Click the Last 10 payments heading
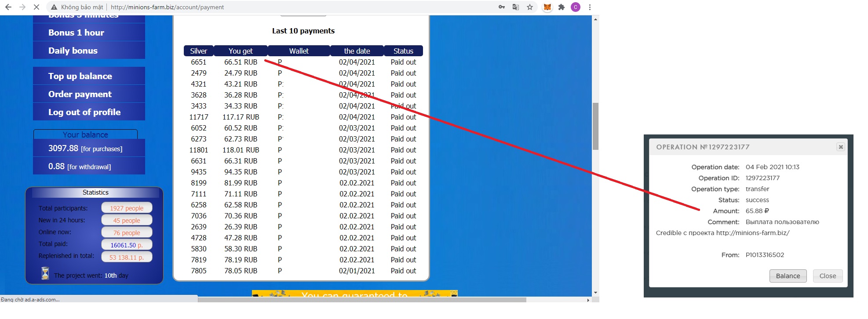 pos(303,31)
